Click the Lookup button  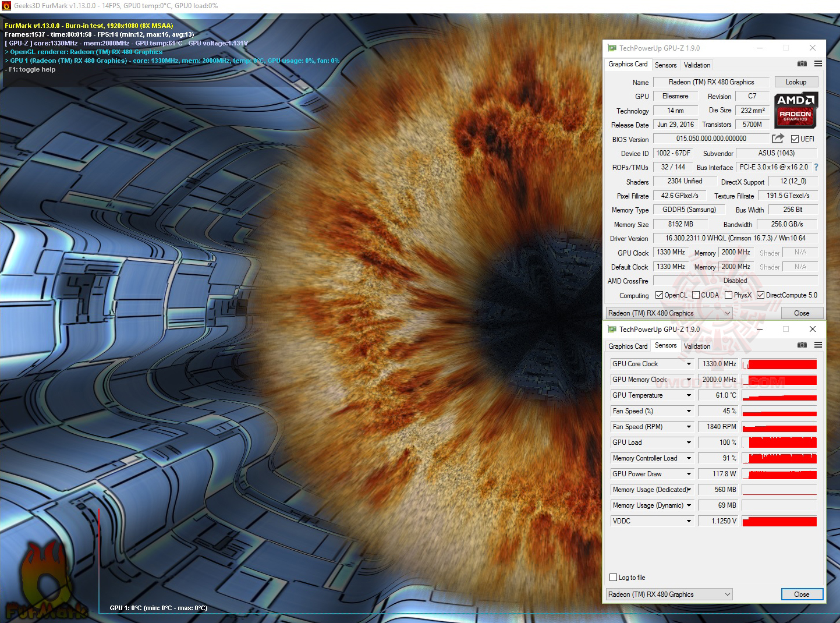coord(796,82)
